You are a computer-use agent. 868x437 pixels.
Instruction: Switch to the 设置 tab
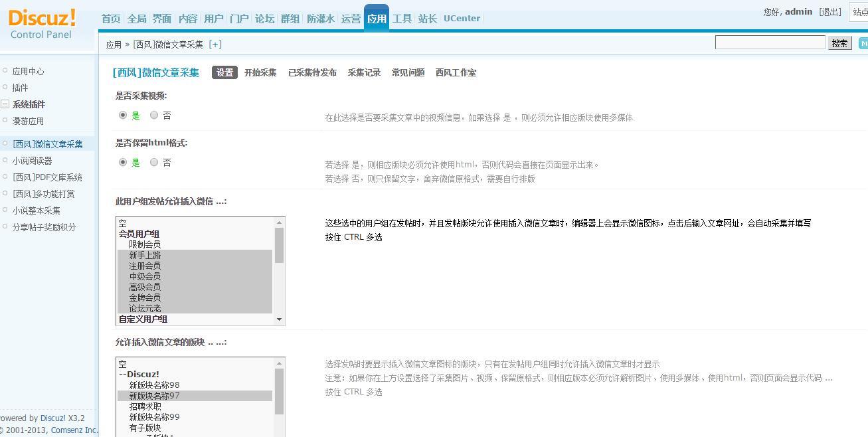[x=224, y=72]
